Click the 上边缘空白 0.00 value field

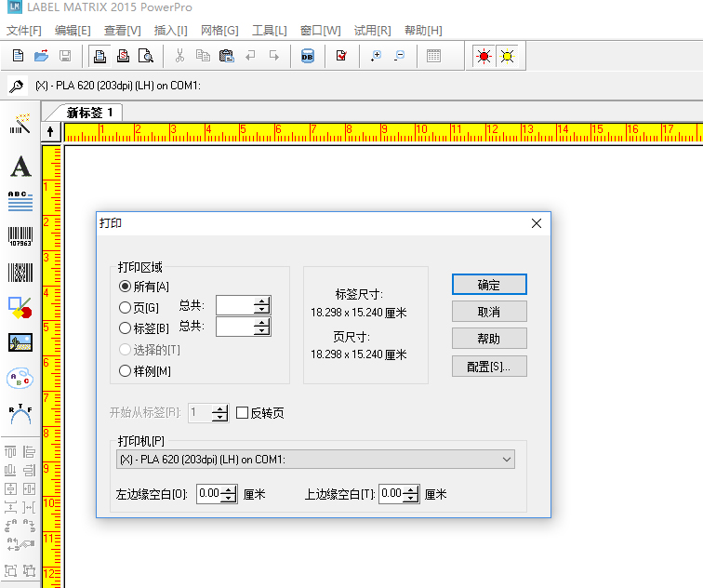coord(391,494)
